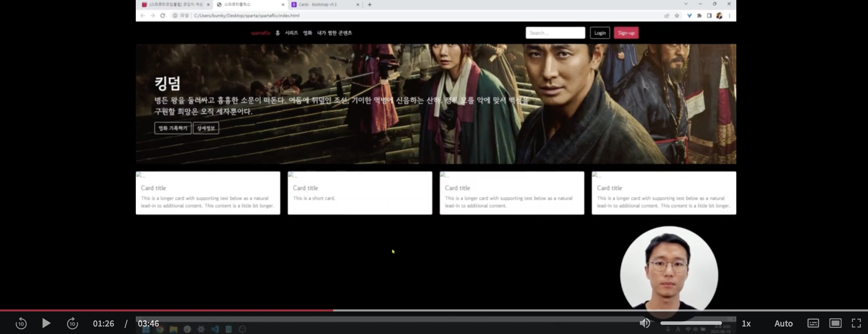Toggle video captions
868x334 pixels.
coord(813,323)
